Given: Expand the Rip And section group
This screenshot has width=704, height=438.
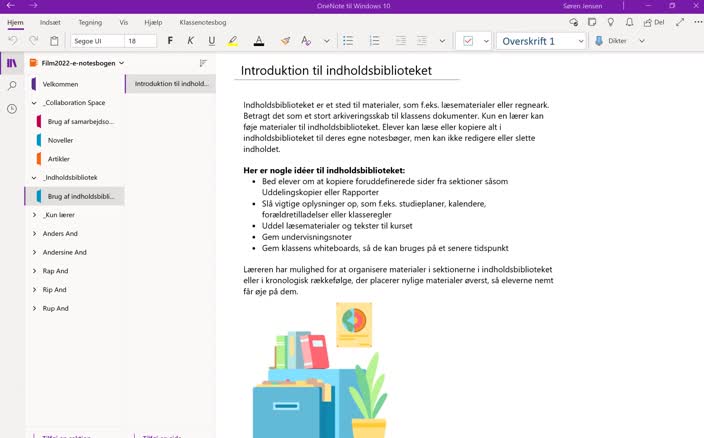Looking at the screenshot, I should click(34, 289).
